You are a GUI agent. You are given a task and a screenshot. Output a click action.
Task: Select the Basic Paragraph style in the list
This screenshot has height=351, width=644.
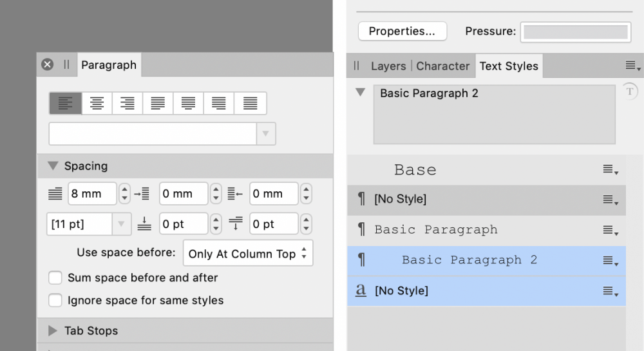point(435,230)
